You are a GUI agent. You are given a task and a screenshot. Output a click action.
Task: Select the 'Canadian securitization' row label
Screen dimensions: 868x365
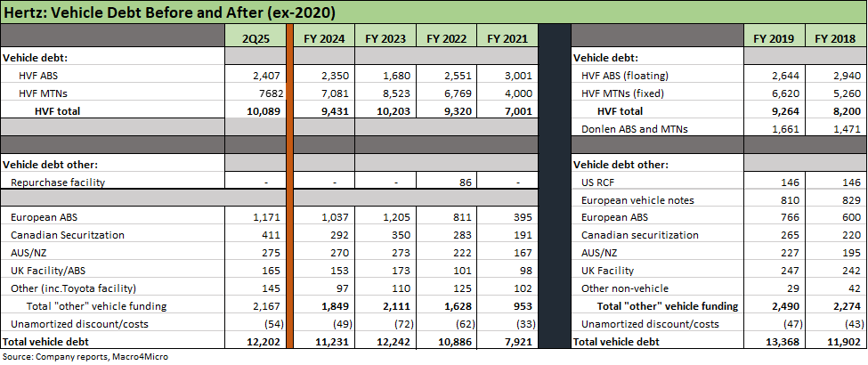pyautogui.click(x=640, y=235)
